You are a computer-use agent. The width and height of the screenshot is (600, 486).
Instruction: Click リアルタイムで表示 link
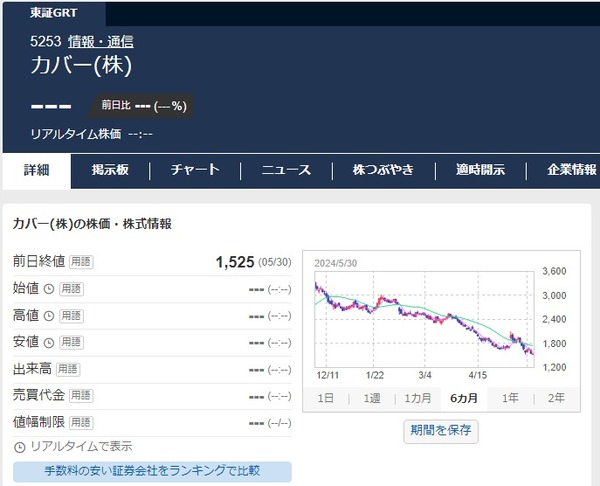(x=81, y=447)
